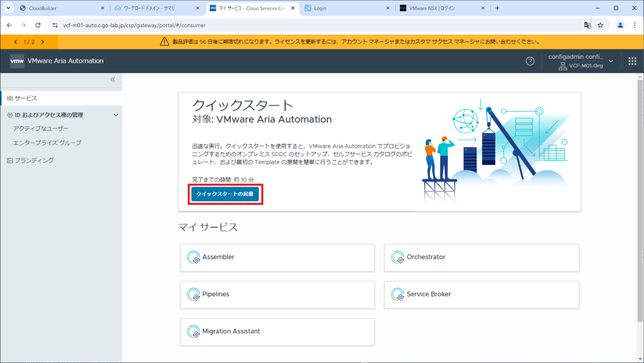The width and height of the screenshot is (644, 363).
Task: Switch to ワークロード ドメイン browser tab
Action: [158, 9]
